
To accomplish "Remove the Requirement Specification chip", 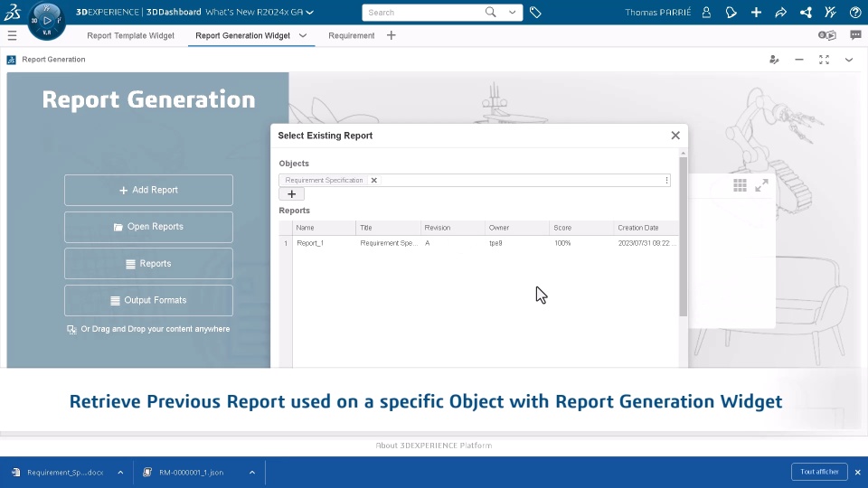I will [374, 181].
